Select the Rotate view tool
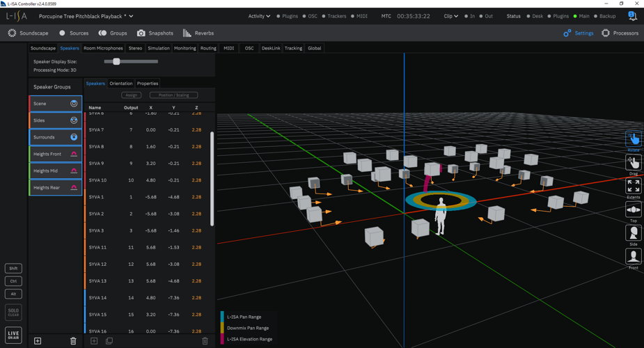The height and width of the screenshot is (348, 644). coord(634,139)
